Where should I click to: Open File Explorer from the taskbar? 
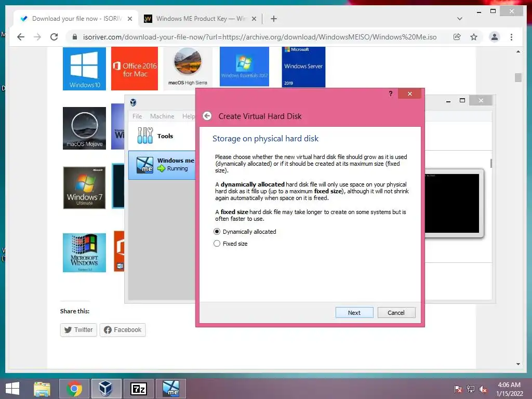point(42,389)
